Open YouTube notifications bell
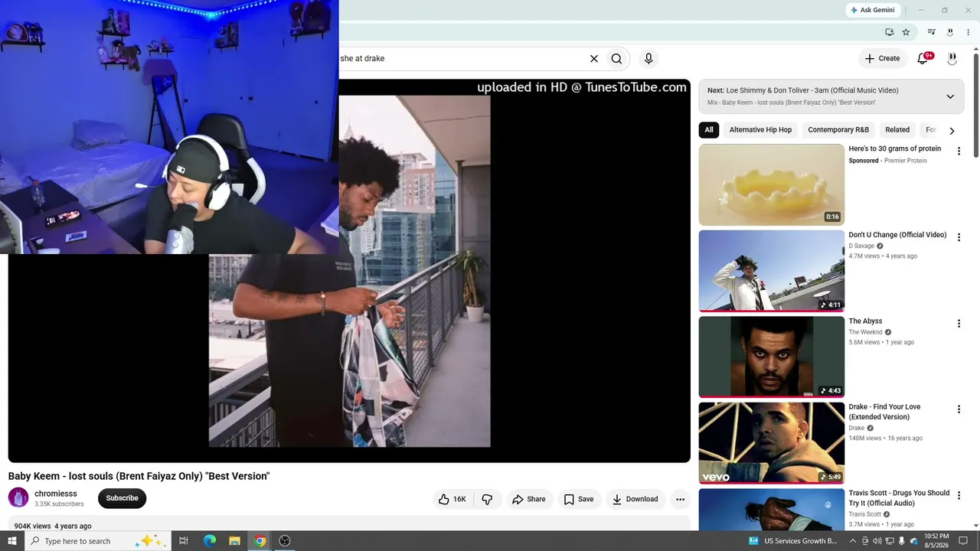The width and height of the screenshot is (980, 551). click(x=923, y=58)
